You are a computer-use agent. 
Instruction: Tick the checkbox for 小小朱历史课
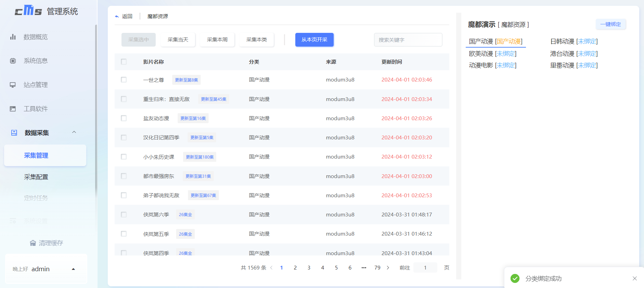click(x=124, y=157)
